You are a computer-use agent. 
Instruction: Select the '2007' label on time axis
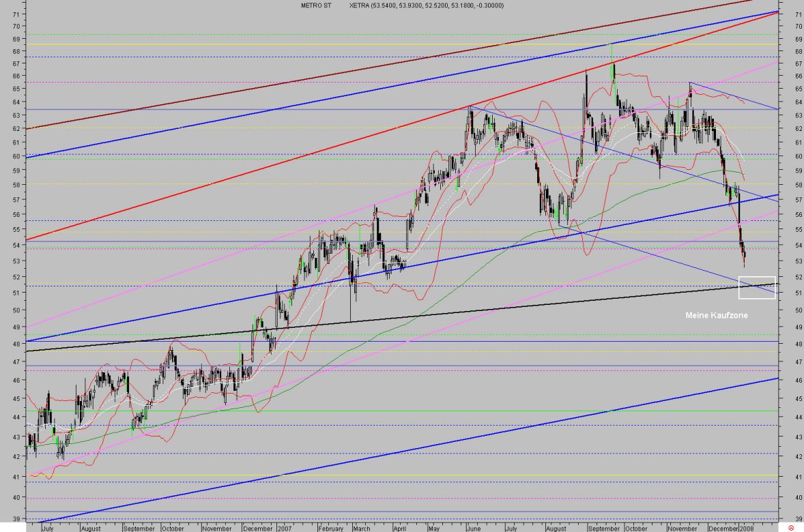pyautogui.click(x=285, y=529)
